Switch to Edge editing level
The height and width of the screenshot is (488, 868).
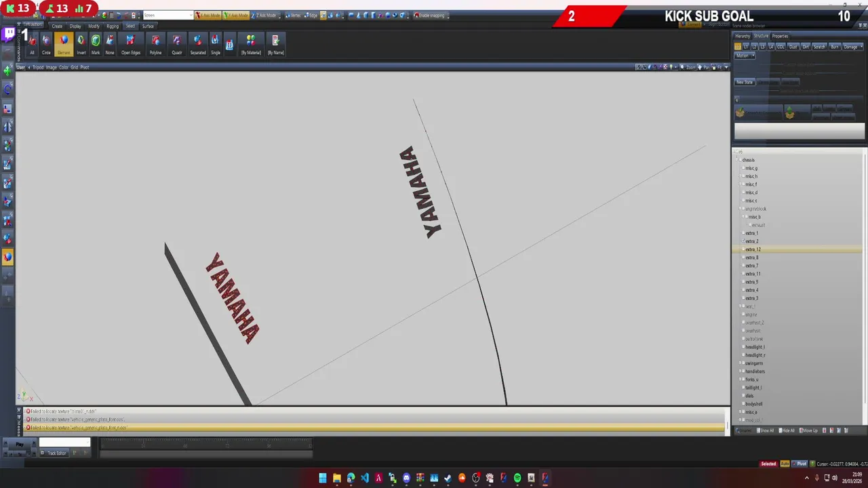311,15
